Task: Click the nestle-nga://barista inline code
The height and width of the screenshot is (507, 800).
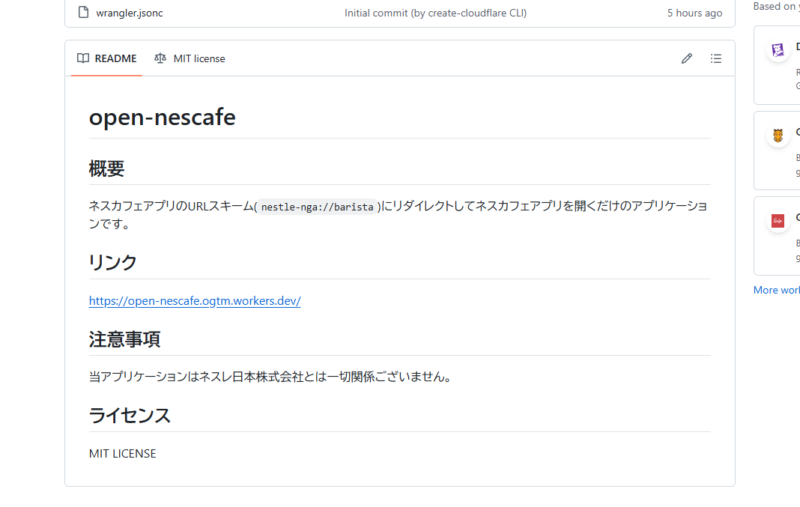Action: pyautogui.click(x=318, y=207)
